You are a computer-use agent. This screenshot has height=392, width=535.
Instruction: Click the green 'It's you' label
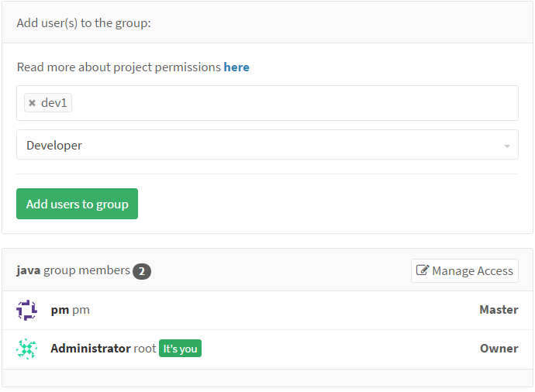pyautogui.click(x=180, y=349)
